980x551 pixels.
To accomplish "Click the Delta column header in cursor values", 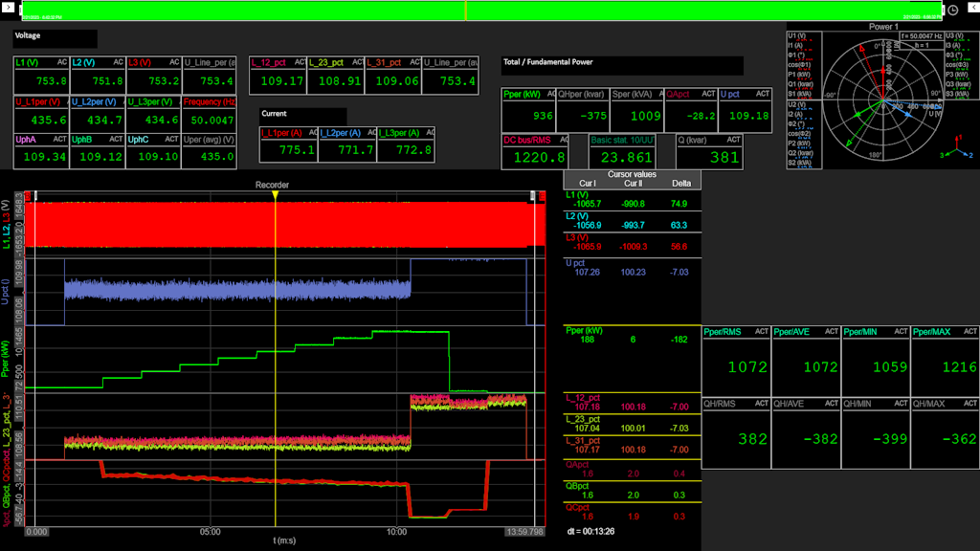I will (x=680, y=183).
